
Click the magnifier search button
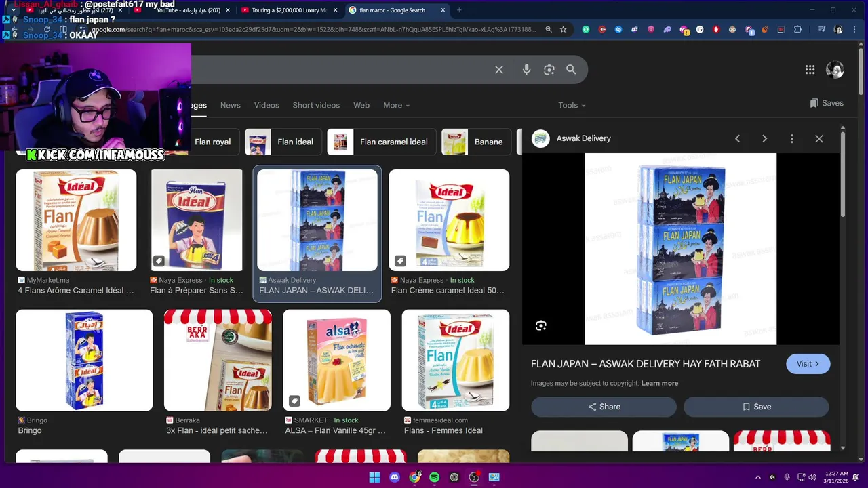point(571,70)
